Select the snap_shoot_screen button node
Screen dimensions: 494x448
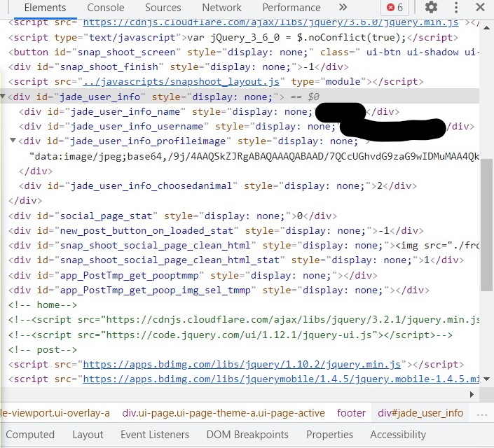pos(244,52)
